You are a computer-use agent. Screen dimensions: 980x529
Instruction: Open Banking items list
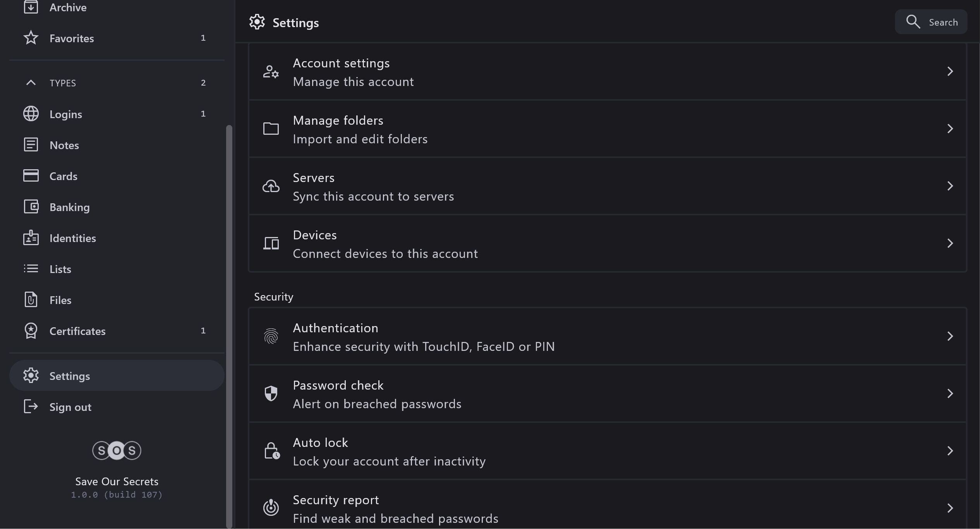click(70, 207)
